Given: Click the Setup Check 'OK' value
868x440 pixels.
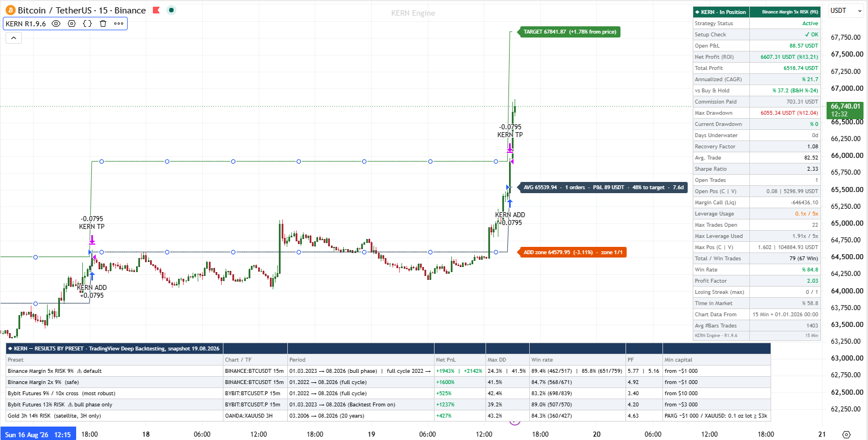Looking at the screenshot, I should point(811,35).
